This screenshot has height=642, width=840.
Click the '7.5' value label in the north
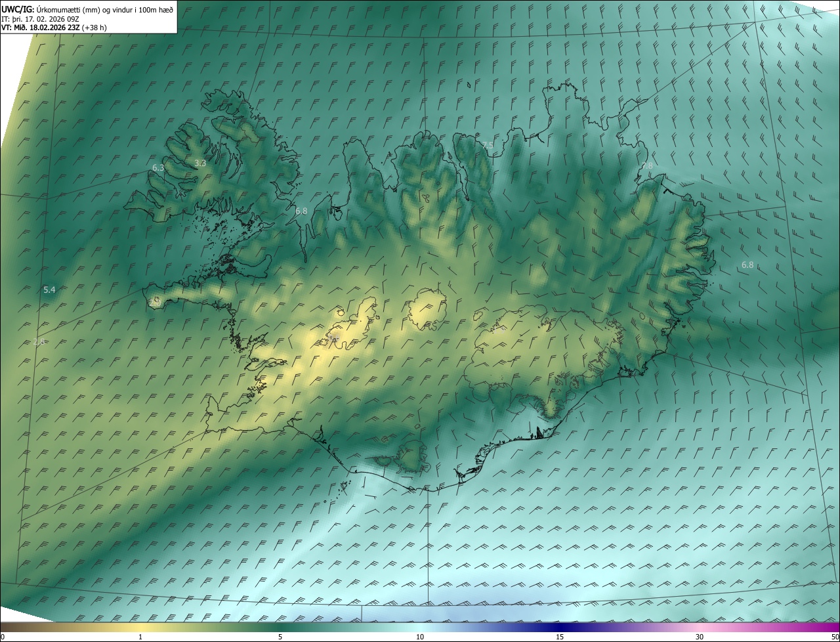point(487,145)
